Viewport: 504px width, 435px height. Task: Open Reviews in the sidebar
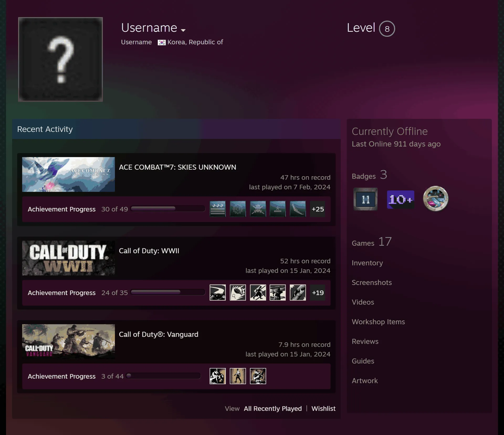365,341
